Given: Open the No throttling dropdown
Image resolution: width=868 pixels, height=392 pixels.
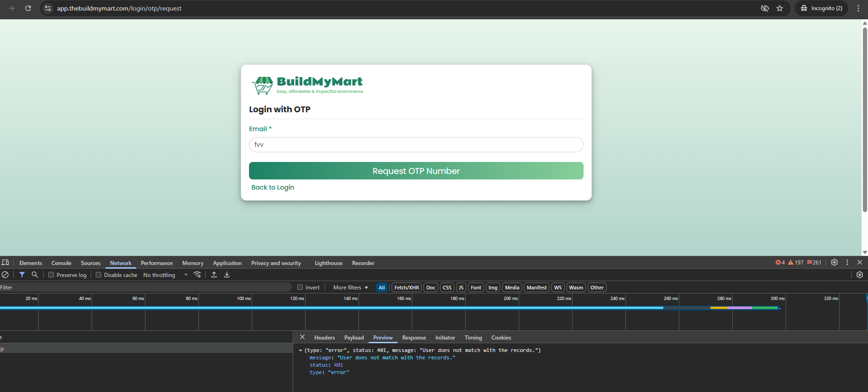Looking at the screenshot, I should tap(165, 275).
